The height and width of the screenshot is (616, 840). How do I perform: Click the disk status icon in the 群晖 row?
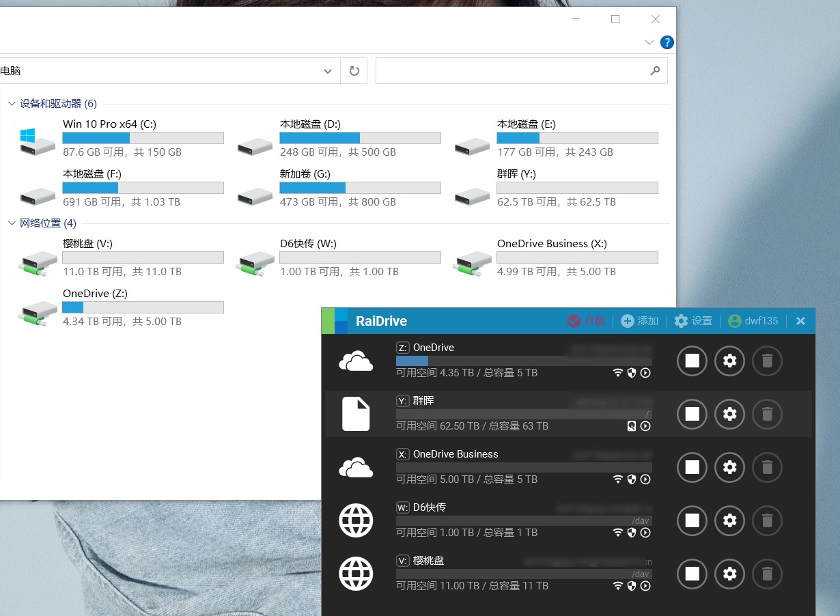click(x=632, y=426)
